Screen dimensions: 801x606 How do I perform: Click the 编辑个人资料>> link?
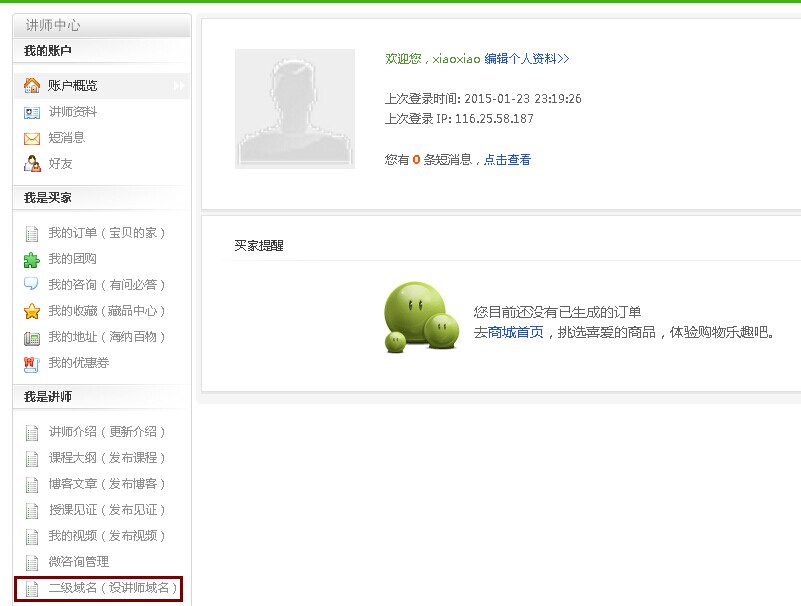click(526, 59)
